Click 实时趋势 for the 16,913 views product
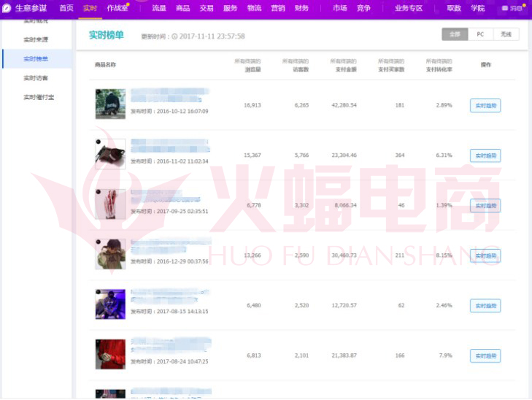 pos(485,106)
